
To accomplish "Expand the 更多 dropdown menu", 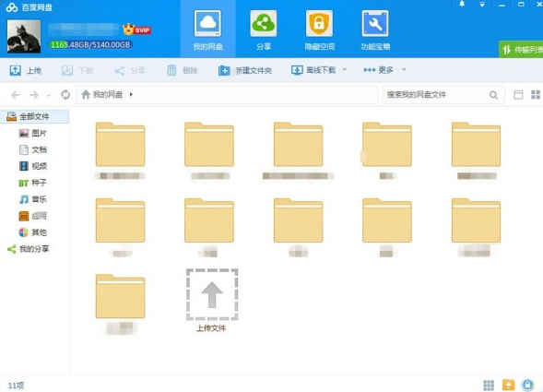I will [404, 70].
